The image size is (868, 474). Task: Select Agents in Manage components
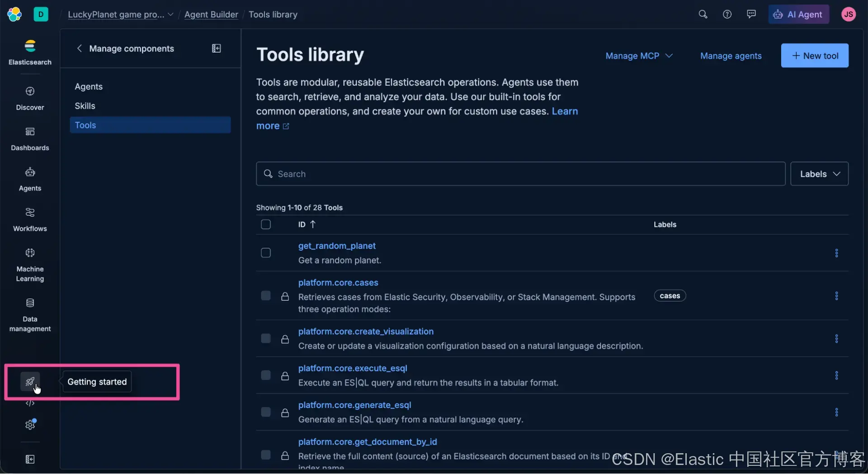pyautogui.click(x=150, y=86)
